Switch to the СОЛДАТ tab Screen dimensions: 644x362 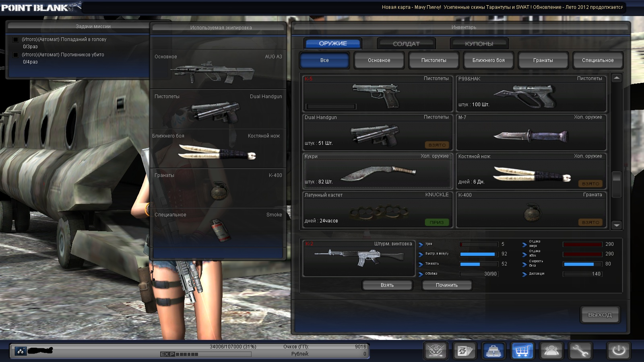(406, 43)
